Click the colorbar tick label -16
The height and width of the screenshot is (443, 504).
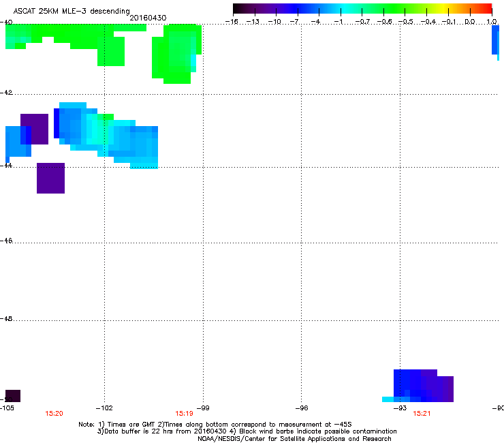(x=232, y=22)
